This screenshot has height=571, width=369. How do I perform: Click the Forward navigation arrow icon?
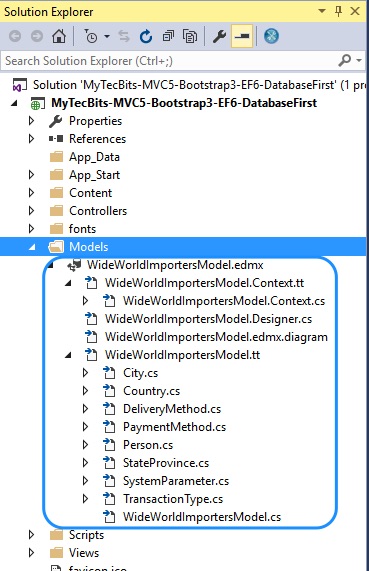pyautogui.click(x=37, y=36)
